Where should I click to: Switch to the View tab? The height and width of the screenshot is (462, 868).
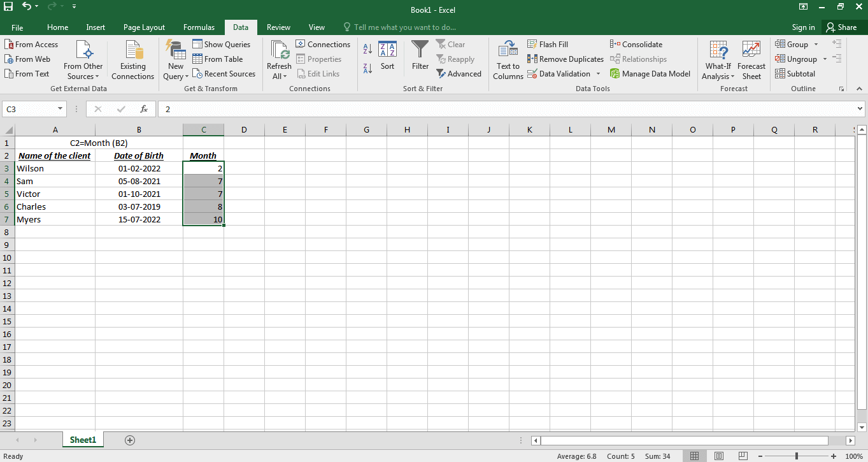[x=317, y=27]
